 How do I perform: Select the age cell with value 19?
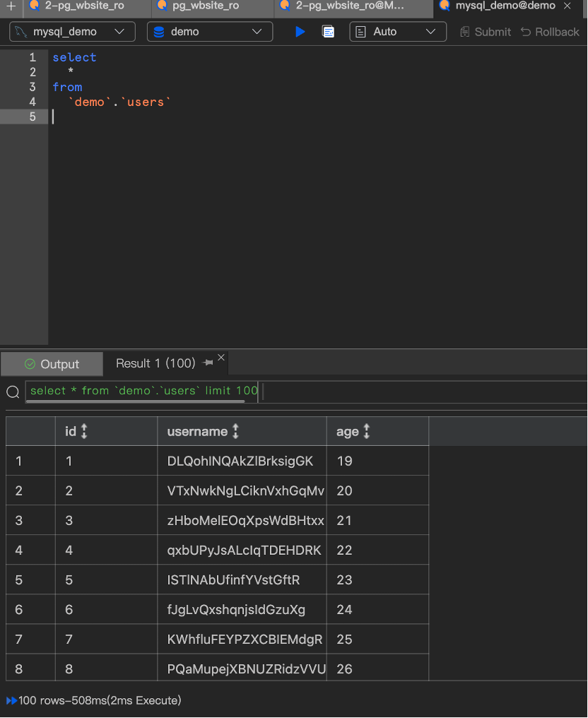pyautogui.click(x=378, y=461)
